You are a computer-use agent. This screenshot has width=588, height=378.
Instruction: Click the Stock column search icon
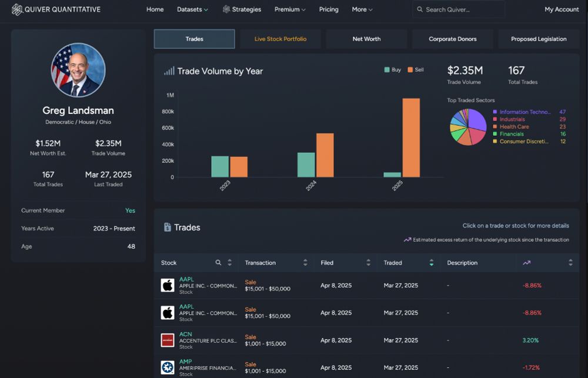click(x=218, y=263)
